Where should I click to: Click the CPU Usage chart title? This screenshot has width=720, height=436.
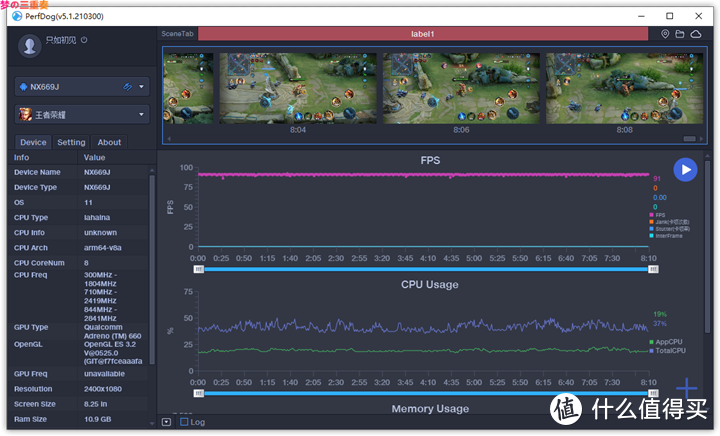[x=430, y=285]
